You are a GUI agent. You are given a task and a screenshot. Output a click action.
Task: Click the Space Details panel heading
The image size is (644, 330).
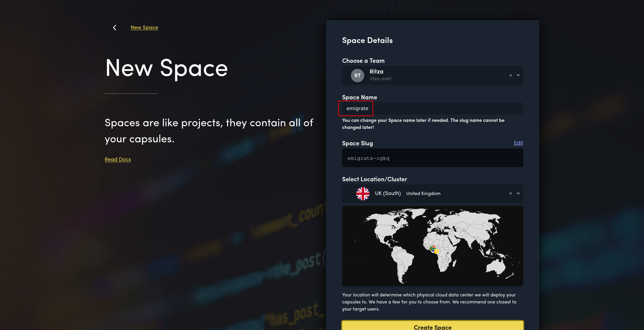367,40
